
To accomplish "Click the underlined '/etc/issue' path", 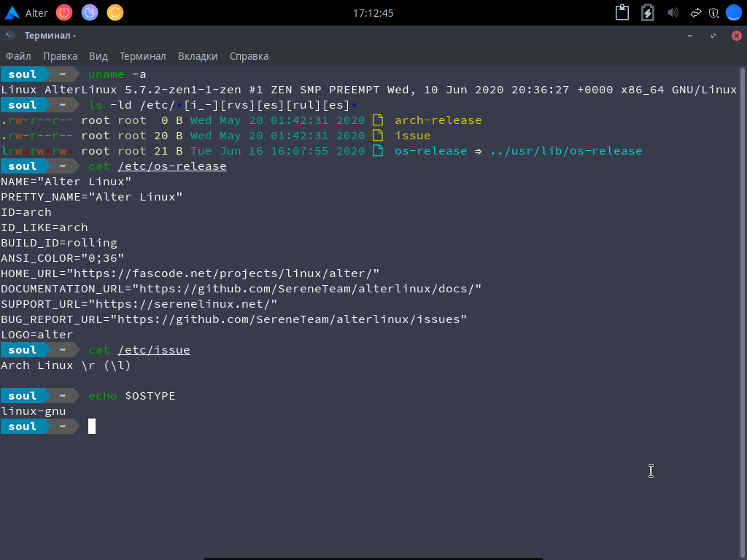I will pos(154,349).
